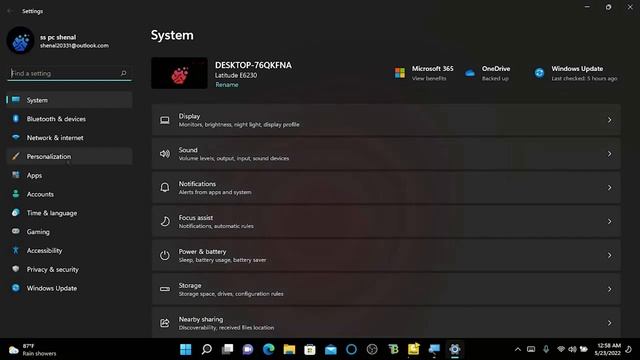
Task: Click the Microsoft 365 logo icon
Action: point(400,73)
